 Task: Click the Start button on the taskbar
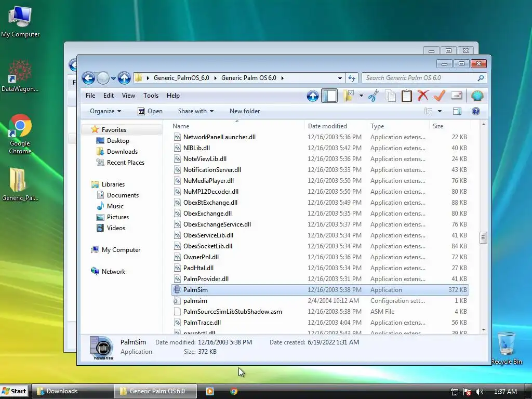pos(14,391)
